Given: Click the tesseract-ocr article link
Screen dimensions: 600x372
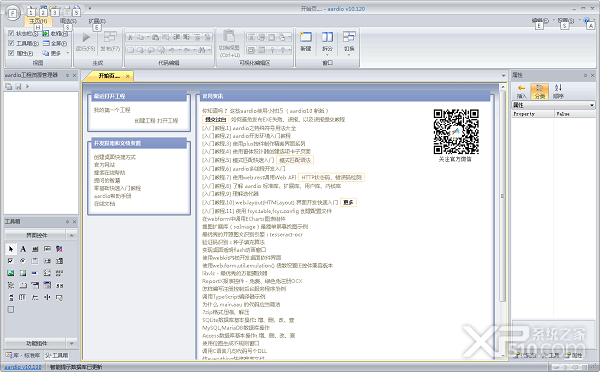Looking at the screenshot, I should point(252,234).
